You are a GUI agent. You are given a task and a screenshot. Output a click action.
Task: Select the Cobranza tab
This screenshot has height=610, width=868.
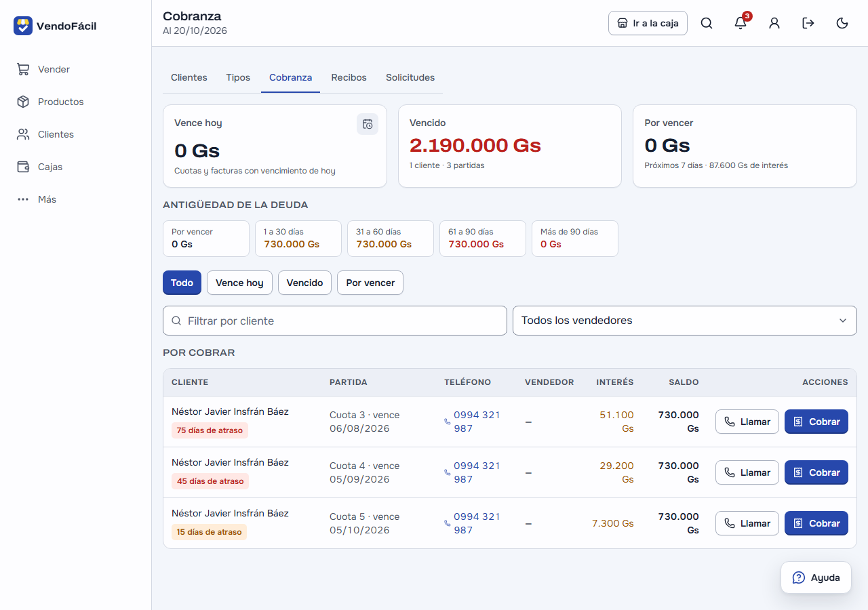click(x=290, y=77)
